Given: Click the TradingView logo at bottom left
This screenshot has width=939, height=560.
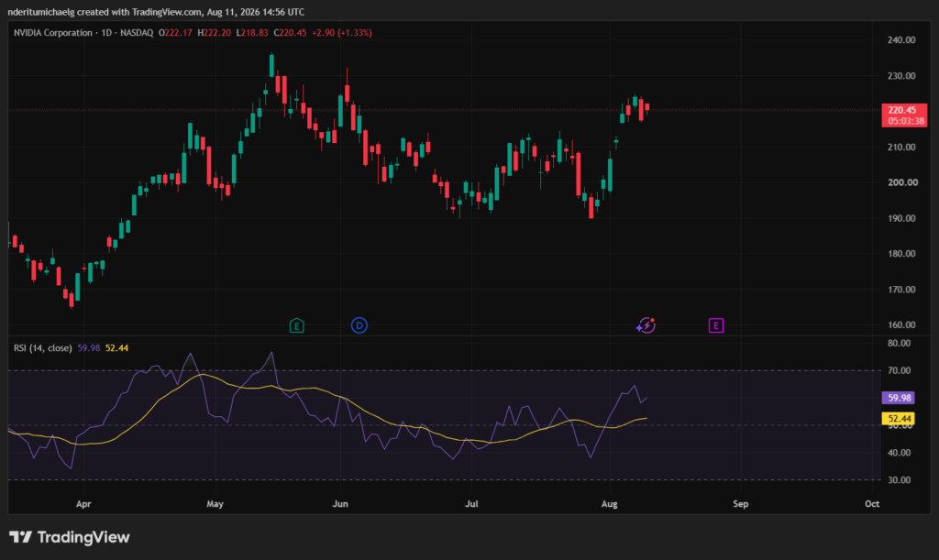Looking at the screenshot, I should click(x=70, y=537).
